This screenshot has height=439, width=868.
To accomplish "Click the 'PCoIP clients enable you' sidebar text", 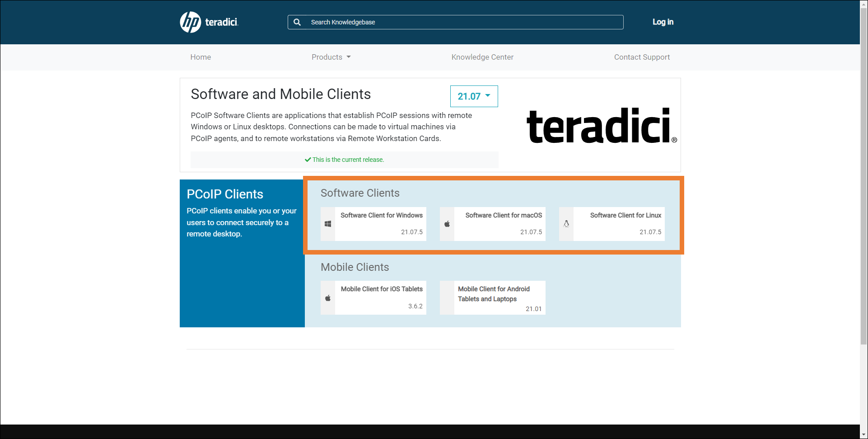I will coord(242,222).
